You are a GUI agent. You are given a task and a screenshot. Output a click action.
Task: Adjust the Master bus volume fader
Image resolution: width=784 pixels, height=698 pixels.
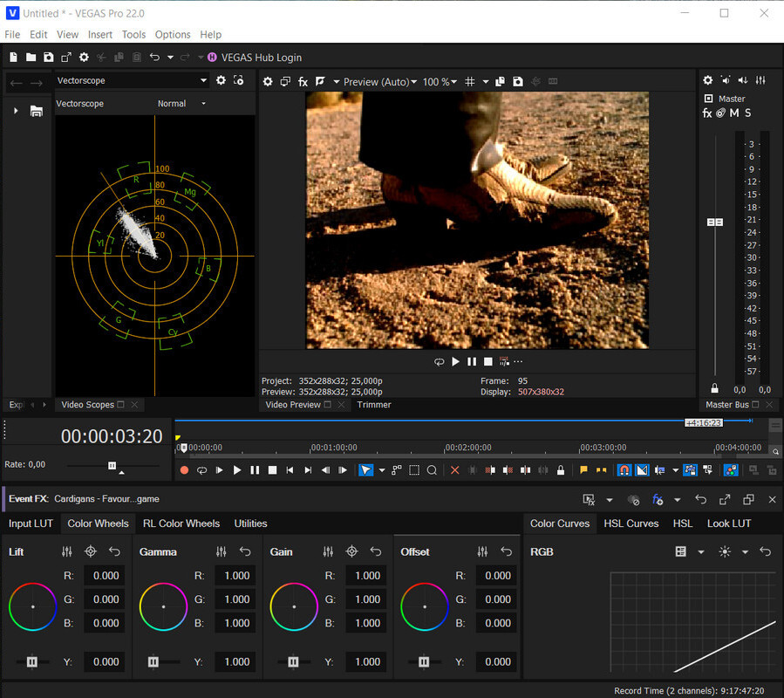coord(715,222)
